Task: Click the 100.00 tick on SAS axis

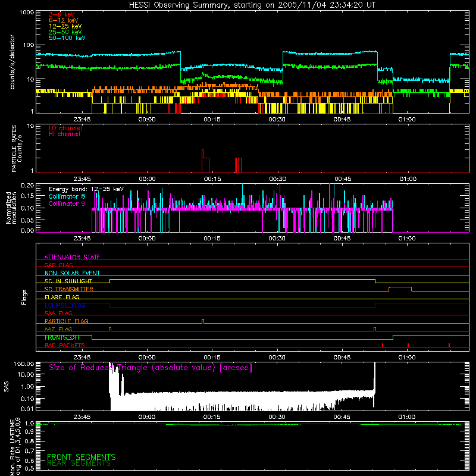Action: [24, 364]
